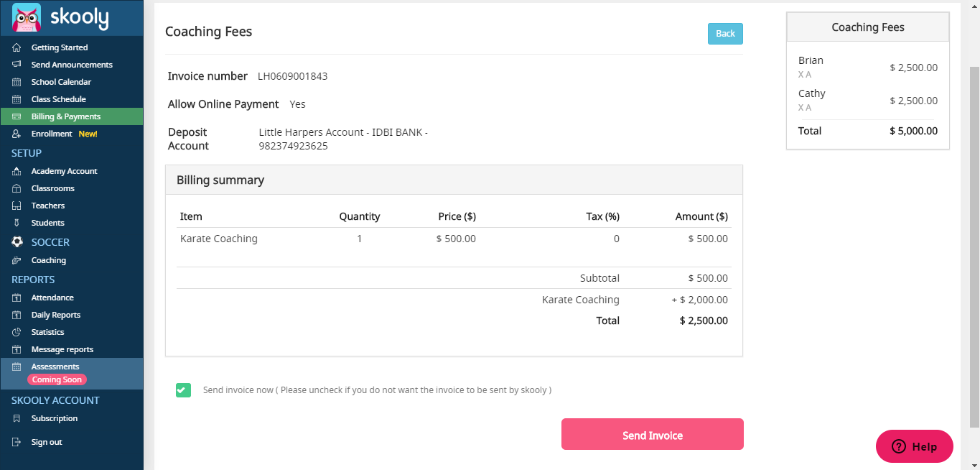Screen dimensions: 980x470
Task: Click the Sign out arrow icon
Action: [17, 442]
